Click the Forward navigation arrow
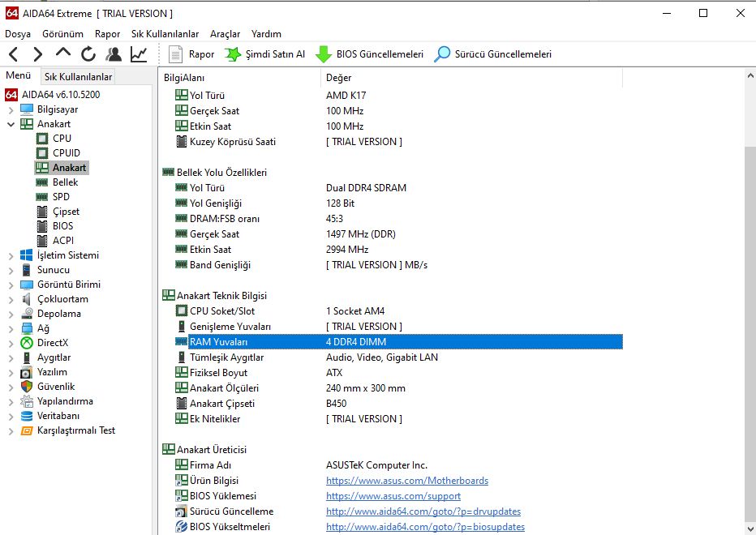Image resolution: width=756 pixels, height=535 pixels. 38,54
